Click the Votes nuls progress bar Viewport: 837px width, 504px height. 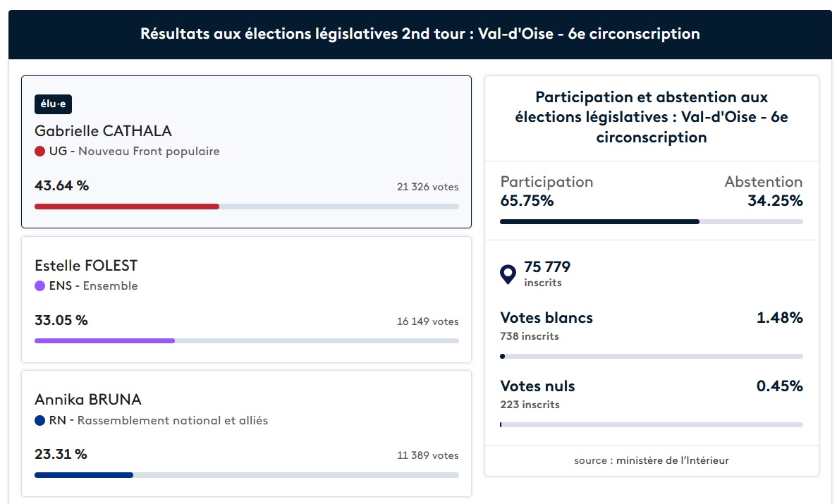[651, 424]
